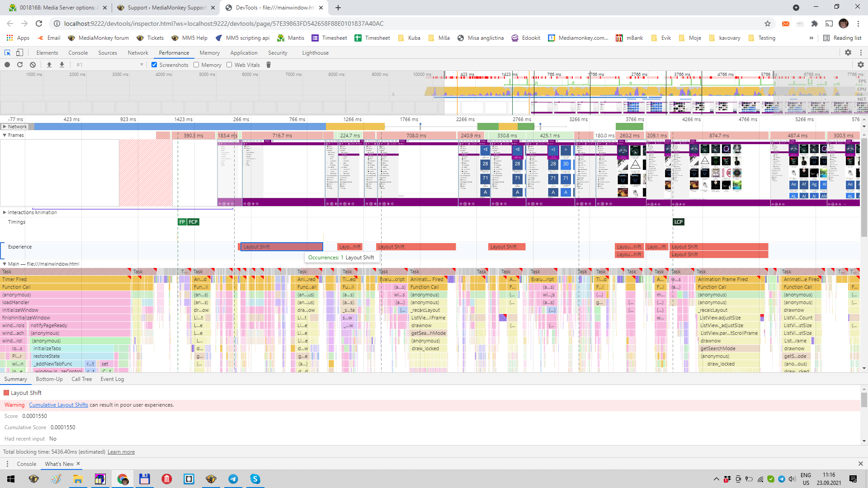868x488 pixels.
Task: Click the record performance button
Action: [7, 65]
